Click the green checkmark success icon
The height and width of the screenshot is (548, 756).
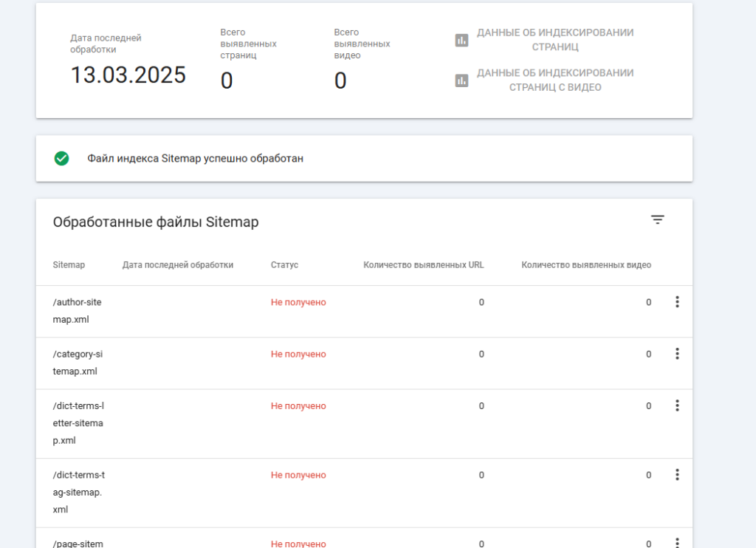(62, 158)
